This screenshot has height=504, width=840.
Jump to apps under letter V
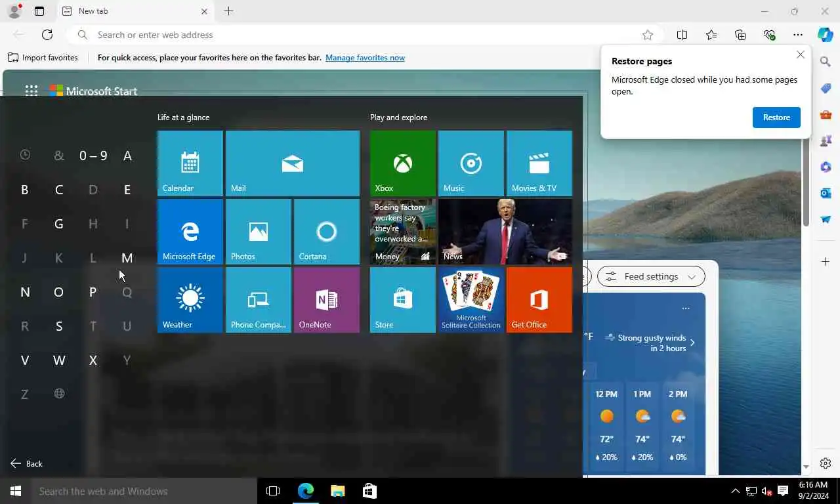(25, 360)
